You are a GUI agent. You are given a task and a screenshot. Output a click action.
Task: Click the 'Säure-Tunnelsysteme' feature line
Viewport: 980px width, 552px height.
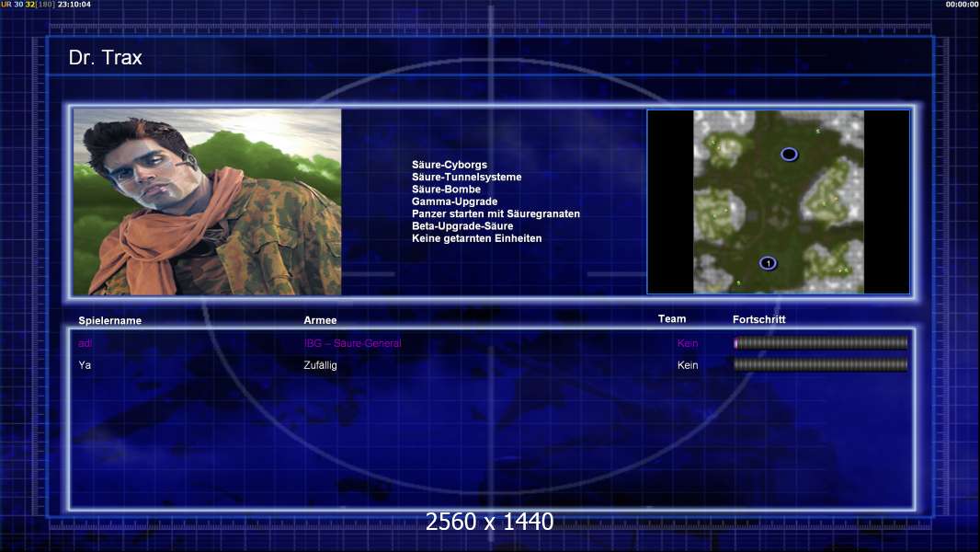tap(466, 177)
